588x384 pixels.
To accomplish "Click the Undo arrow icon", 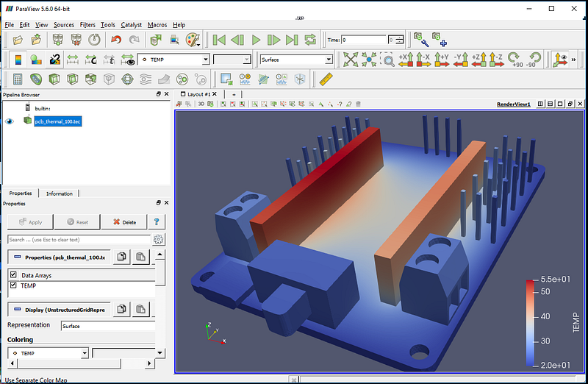I will [116, 40].
